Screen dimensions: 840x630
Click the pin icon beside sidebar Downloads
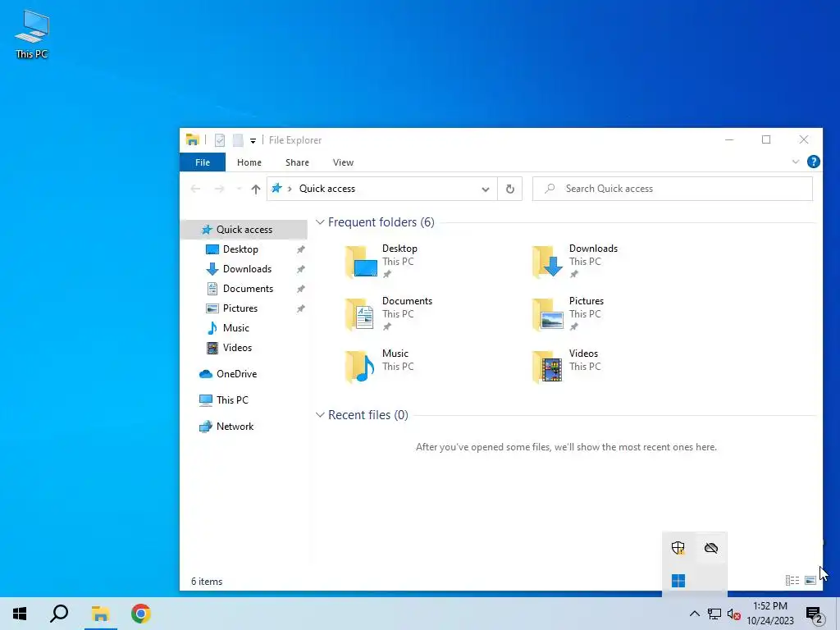coord(300,269)
